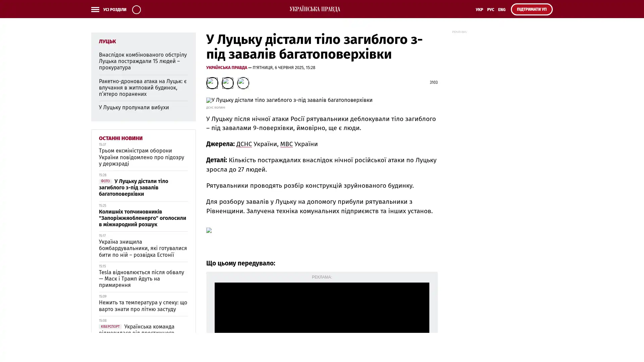Switch site language to ENG

click(x=501, y=10)
